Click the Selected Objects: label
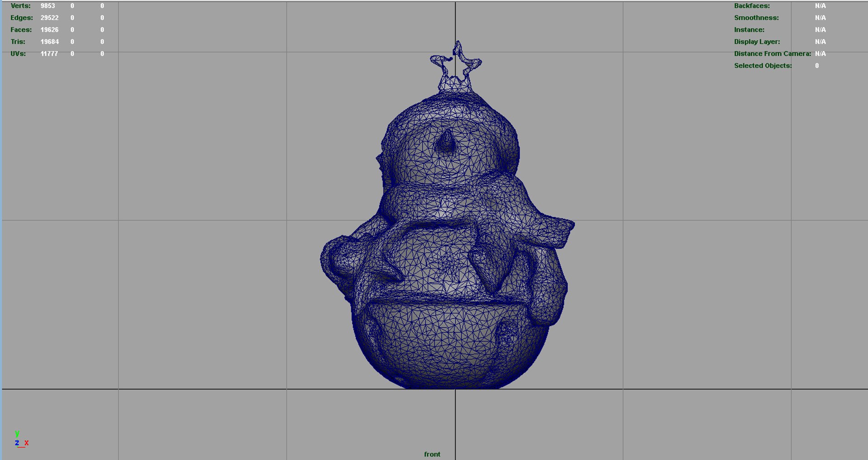868x460 pixels. click(763, 66)
